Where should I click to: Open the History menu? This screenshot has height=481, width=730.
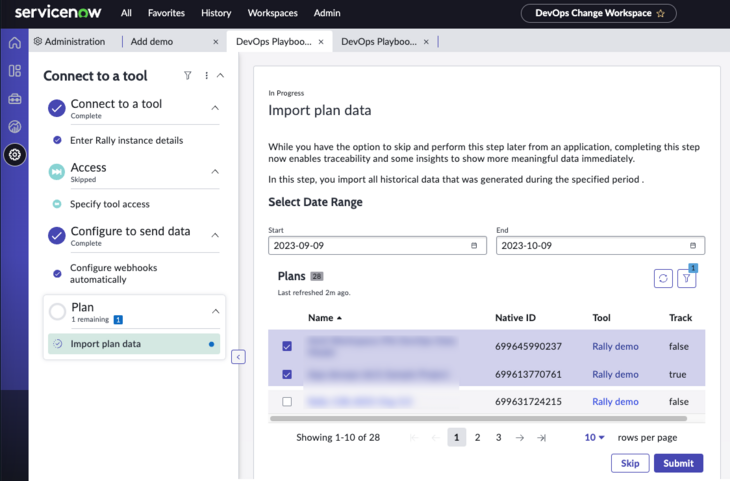point(216,13)
